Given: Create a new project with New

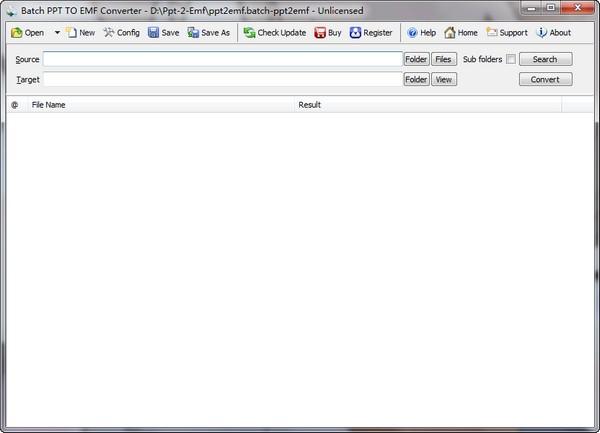Looking at the screenshot, I should (81, 33).
